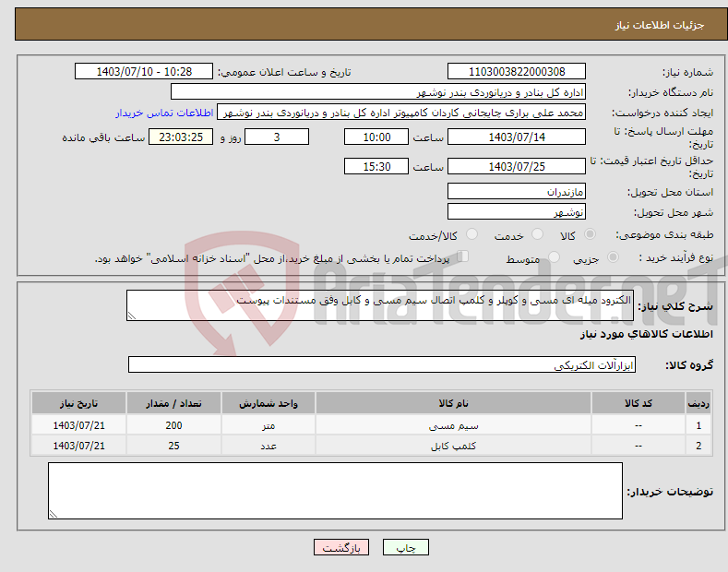Click the resize grip of the buyer notes textarea
The width and height of the screenshot is (728, 572).
54,514
